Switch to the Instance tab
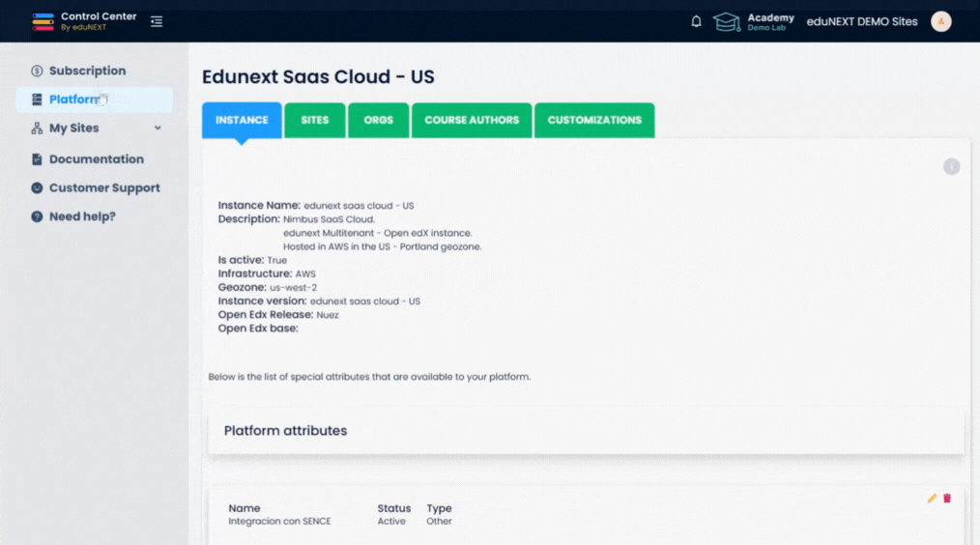This screenshot has width=980, height=545. pyautogui.click(x=242, y=120)
